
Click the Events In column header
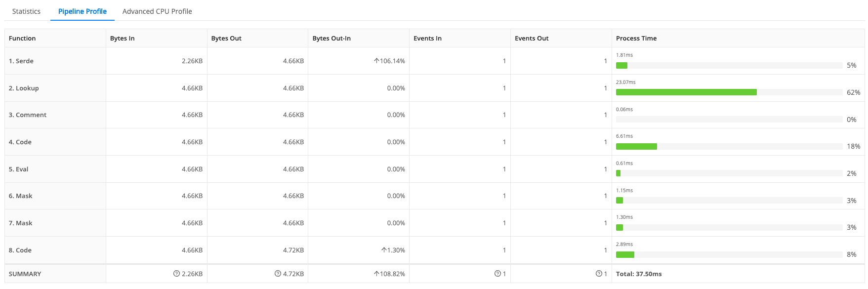click(x=427, y=39)
